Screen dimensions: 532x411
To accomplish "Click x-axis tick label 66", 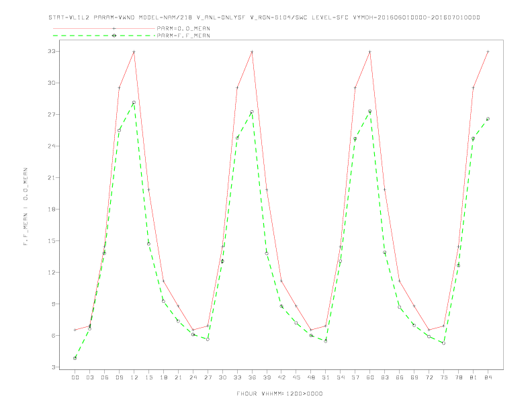I will [400, 377].
